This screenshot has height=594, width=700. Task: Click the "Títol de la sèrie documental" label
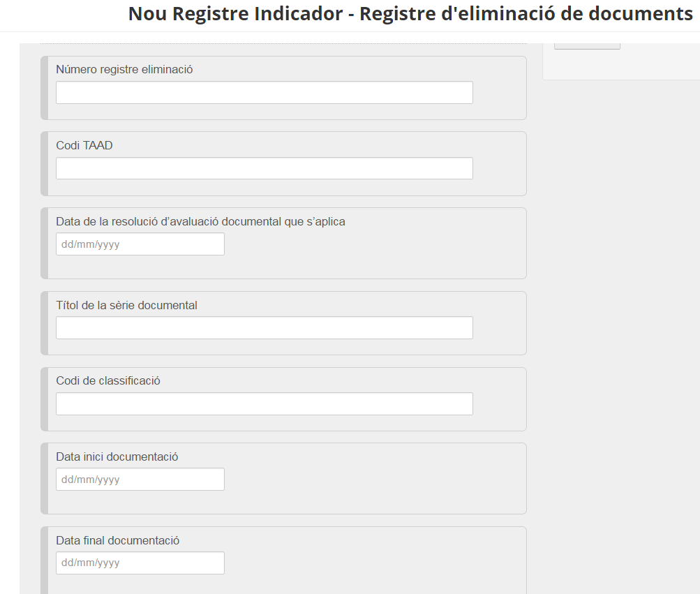[126, 305]
